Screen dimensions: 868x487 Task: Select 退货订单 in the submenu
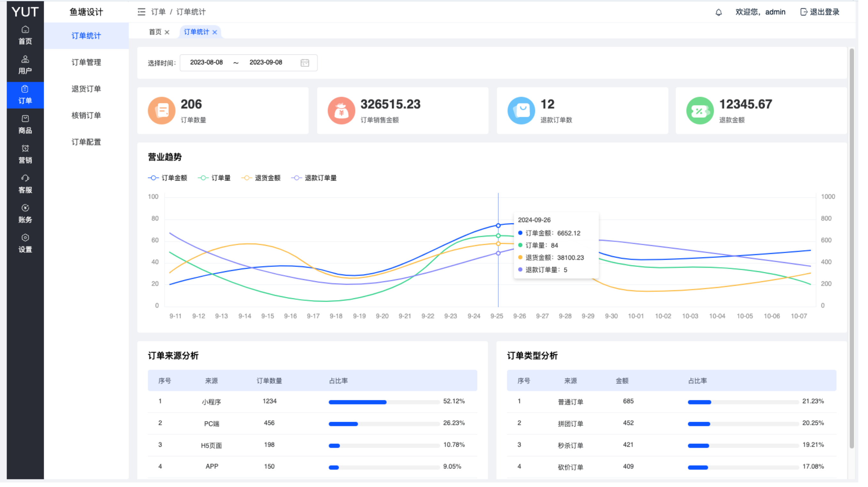click(x=86, y=89)
